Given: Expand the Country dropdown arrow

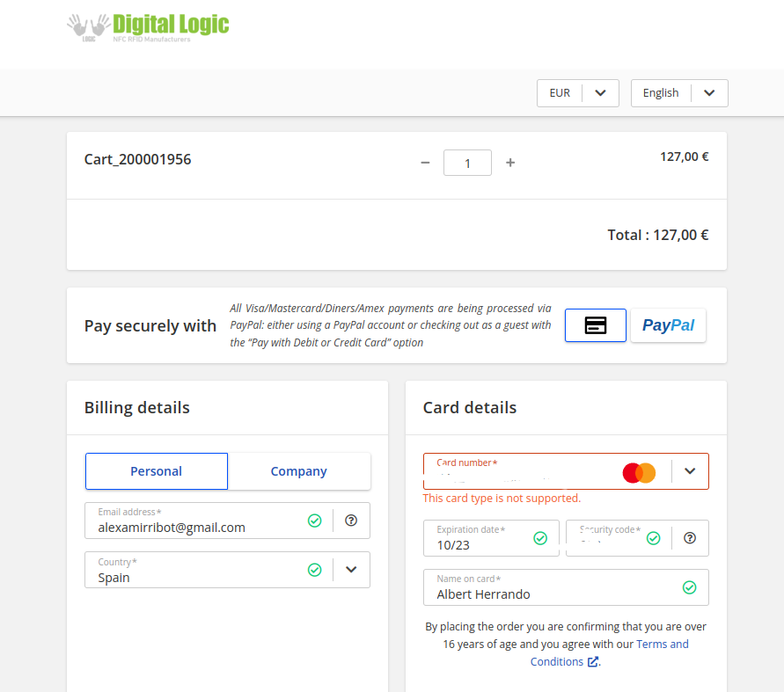Looking at the screenshot, I should coord(351,570).
